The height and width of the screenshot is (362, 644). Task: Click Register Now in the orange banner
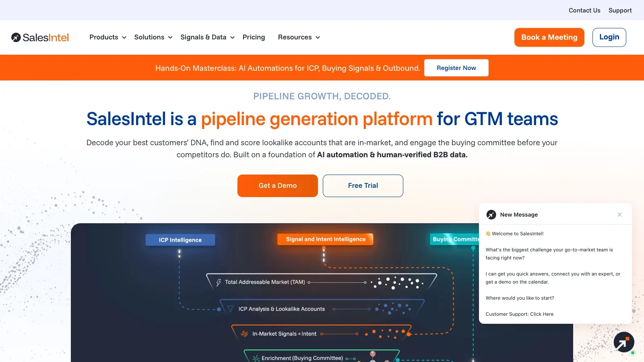456,68
